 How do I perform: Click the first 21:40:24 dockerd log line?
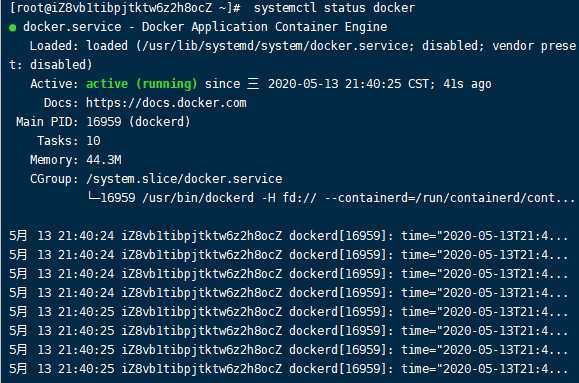tap(288, 236)
